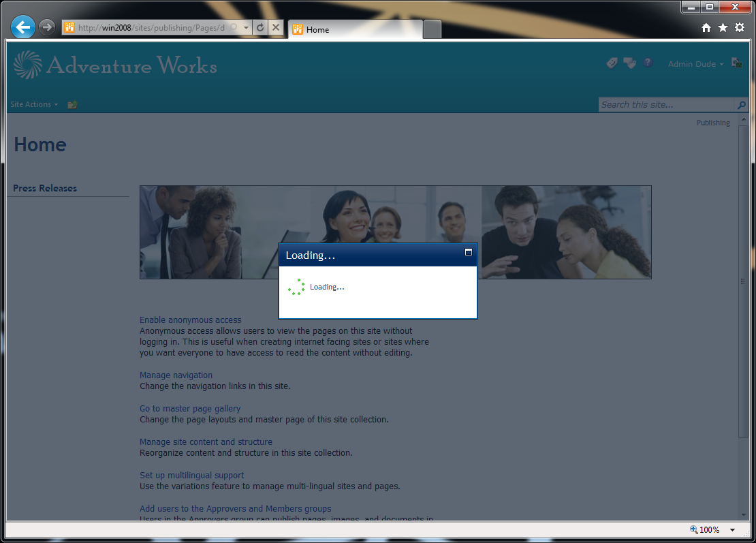Stop loading with the X icon in address bar
The image size is (756, 543).
pos(276,27)
